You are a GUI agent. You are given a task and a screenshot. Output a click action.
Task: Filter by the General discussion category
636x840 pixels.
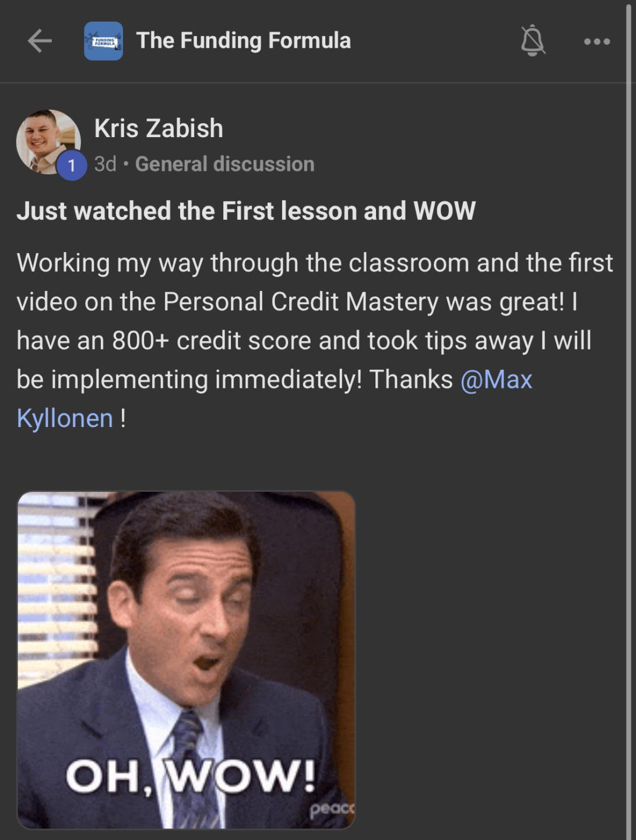[x=224, y=164]
